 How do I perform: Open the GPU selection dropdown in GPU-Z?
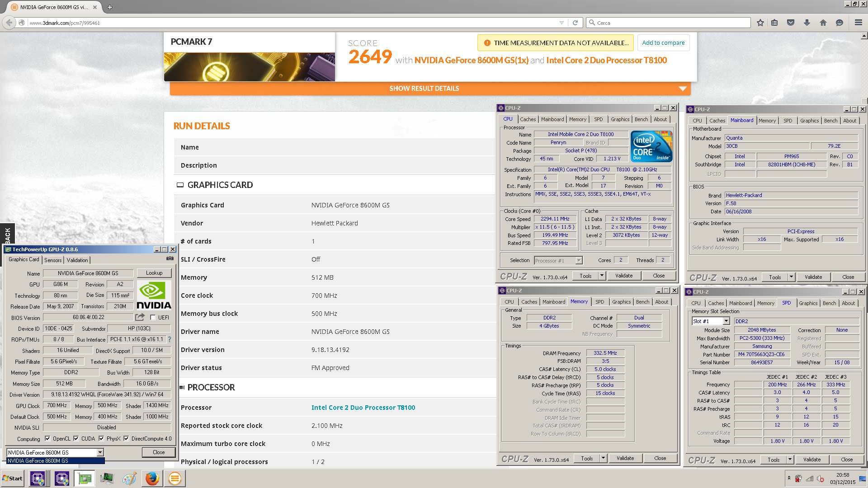coord(100,452)
